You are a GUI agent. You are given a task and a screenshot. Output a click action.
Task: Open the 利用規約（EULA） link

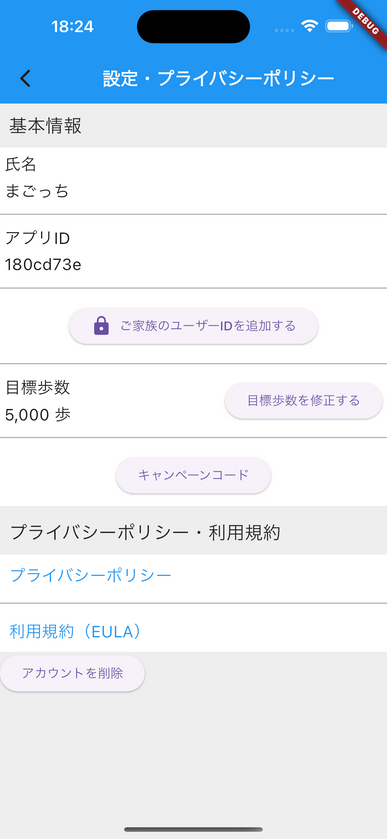coord(78,631)
